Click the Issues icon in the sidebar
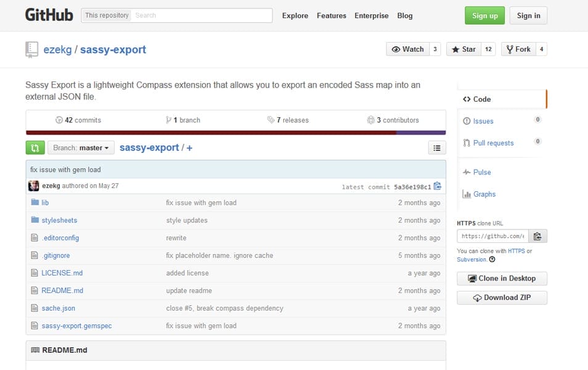The height and width of the screenshot is (370, 588). [x=467, y=121]
